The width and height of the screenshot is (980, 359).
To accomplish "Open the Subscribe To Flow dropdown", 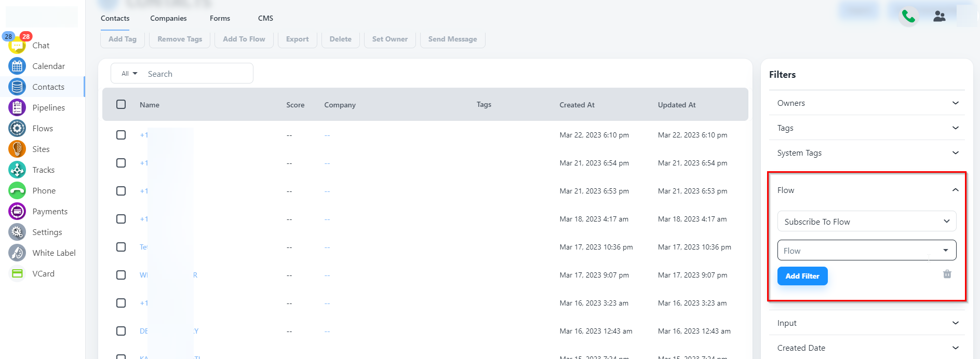I will [x=866, y=222].
